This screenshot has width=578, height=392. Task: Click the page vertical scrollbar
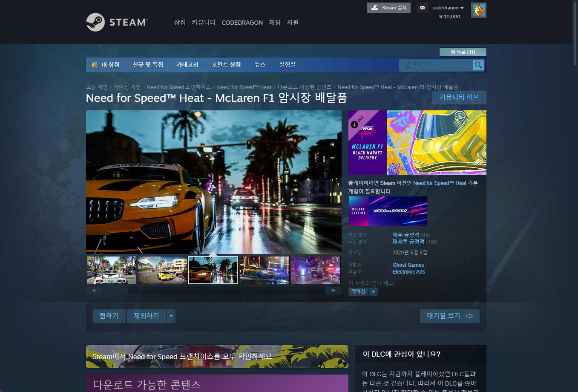(575, 34)
